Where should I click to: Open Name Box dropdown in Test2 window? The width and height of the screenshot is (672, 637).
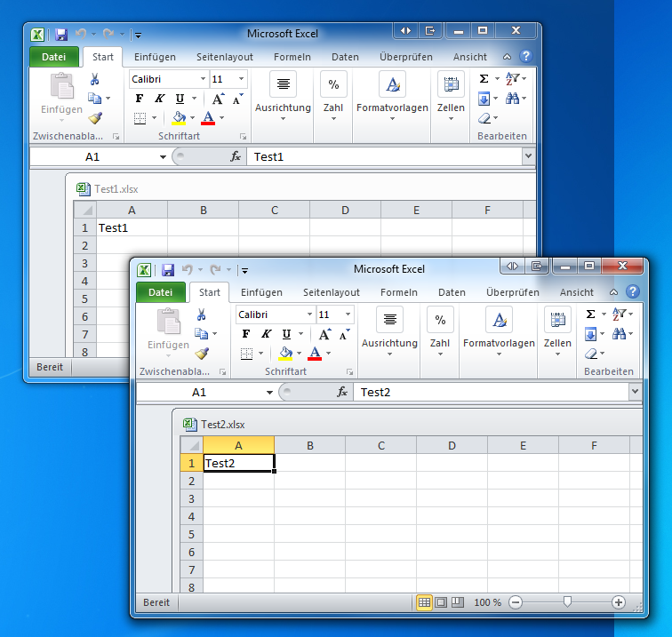269,392
